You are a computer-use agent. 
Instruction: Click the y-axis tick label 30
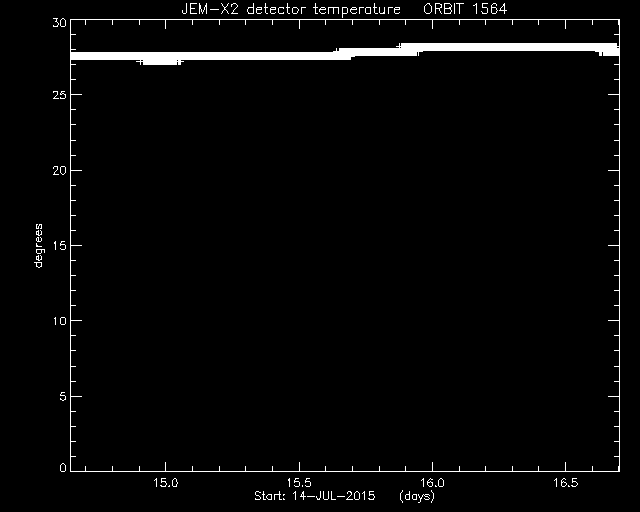point(59,22)
